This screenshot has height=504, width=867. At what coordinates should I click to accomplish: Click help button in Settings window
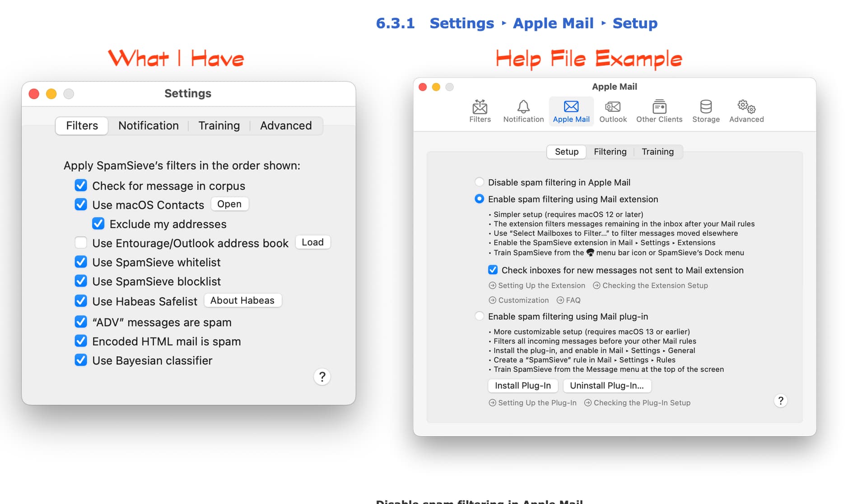coord(322,377)
